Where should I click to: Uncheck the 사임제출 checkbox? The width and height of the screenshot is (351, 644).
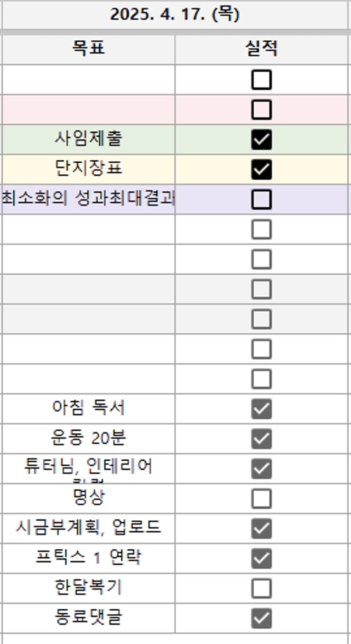[x=261, y=140]
